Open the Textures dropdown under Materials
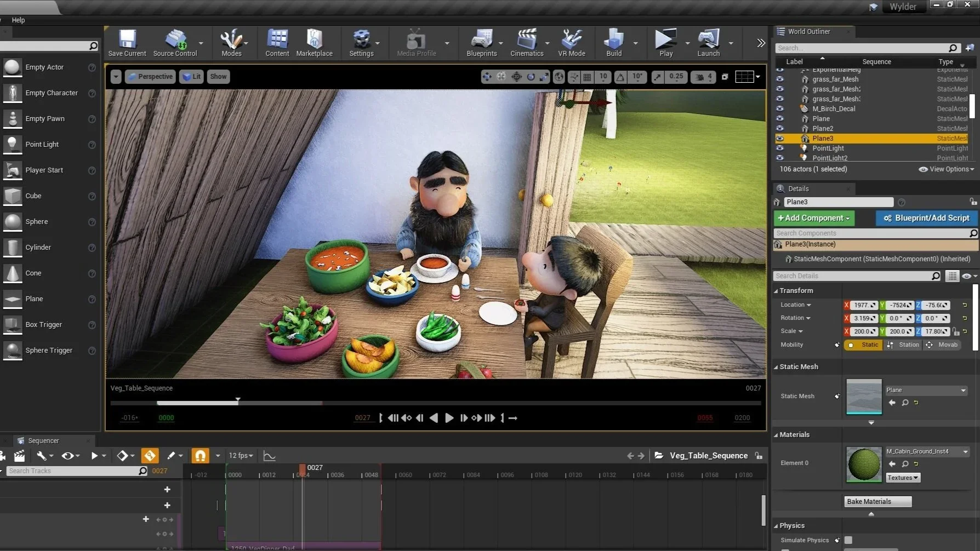980x551 pixels. tap(903, 478)
